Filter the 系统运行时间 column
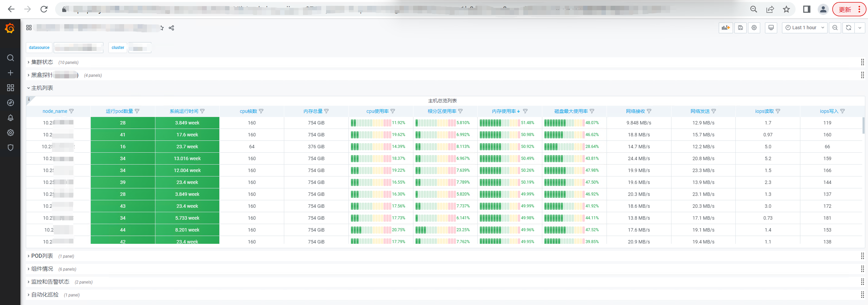This screenshot has width=868, height=305. pyautogui.click(x=202, y=111)
